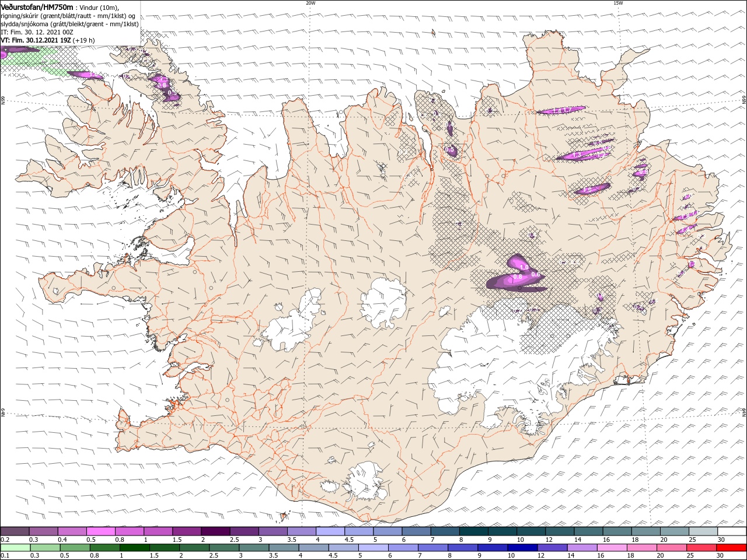
Task: Select the darkest purple 2–2.5 legend swatch
Action: coord(215,531)
